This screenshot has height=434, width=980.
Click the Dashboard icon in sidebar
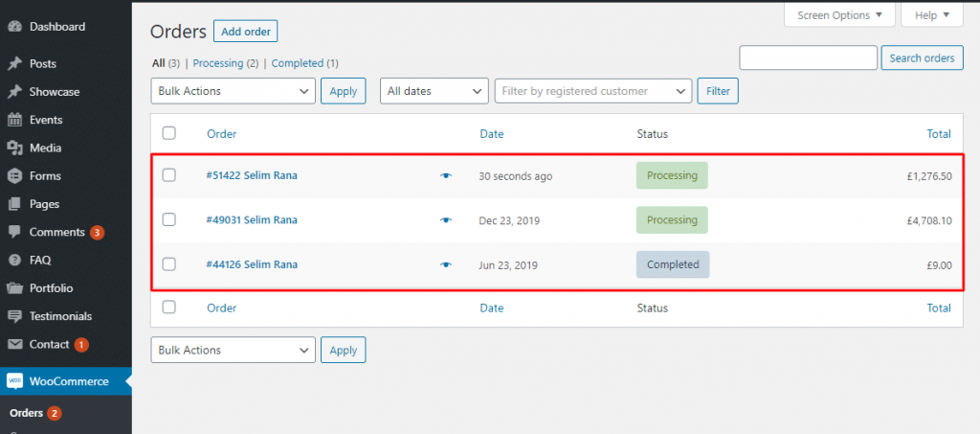pyautogui.click(x=14, y=27)
